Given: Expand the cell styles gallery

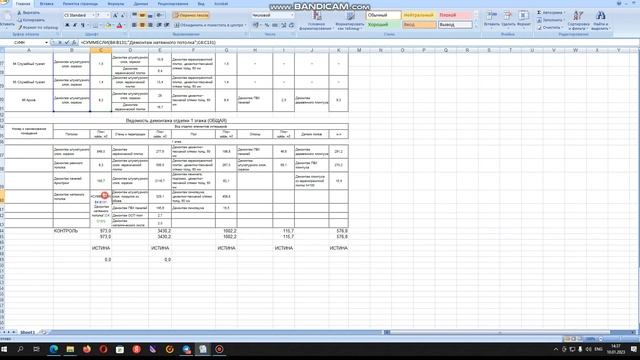Looking at the screenshot, I should tap(476, 26).
